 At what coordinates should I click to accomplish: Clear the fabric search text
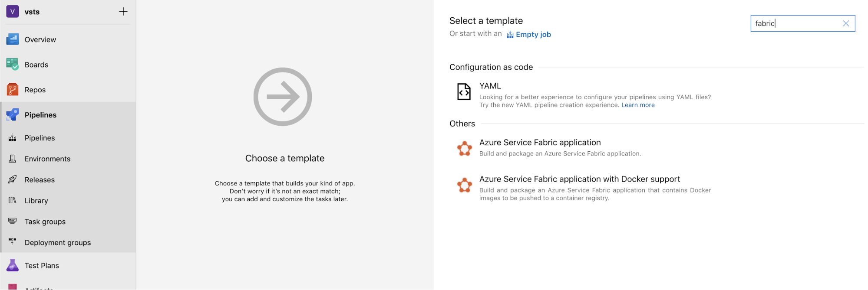click(x=845, y=23)
